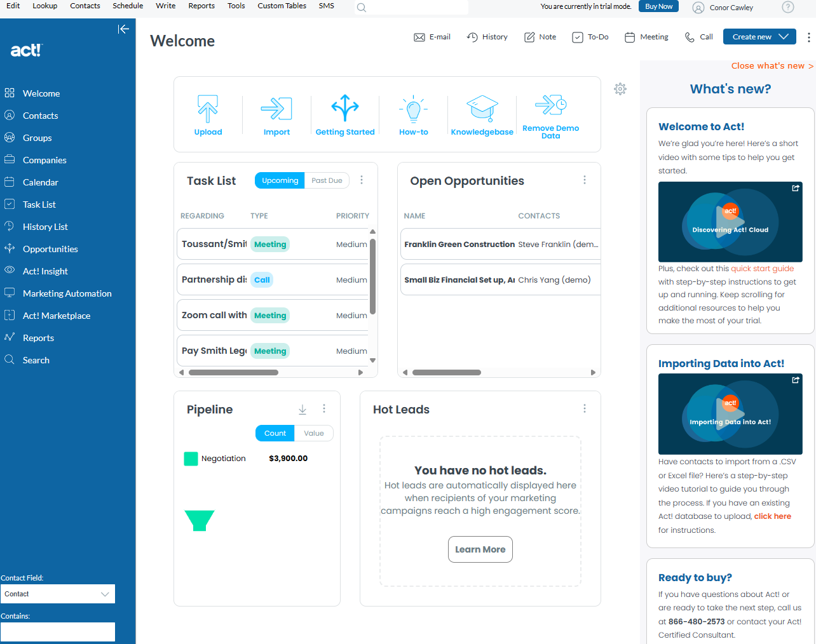
Task: Create a To-Do from the toolbar
Action: point(590,37)
